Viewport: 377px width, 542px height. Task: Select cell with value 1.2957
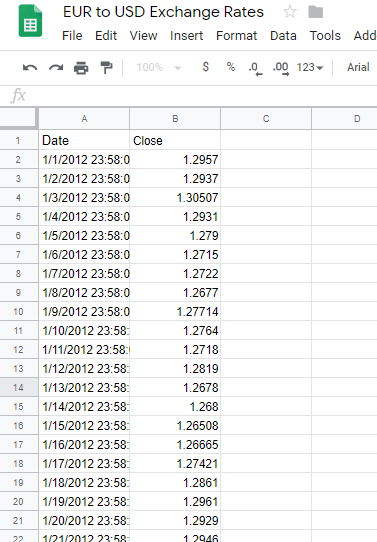pyautogui.click(x=175, y=159)
